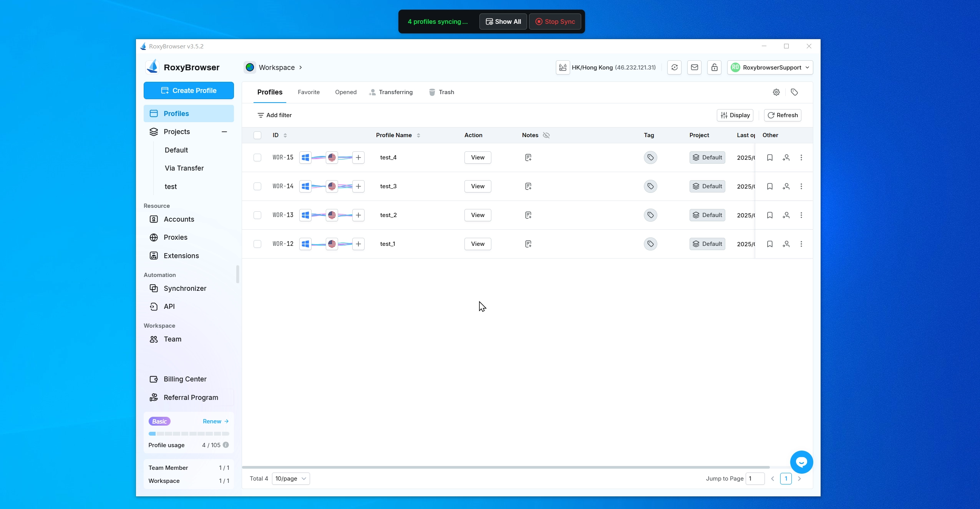Click the tag icon in the WOR-14 row

(x=650, y=186)
